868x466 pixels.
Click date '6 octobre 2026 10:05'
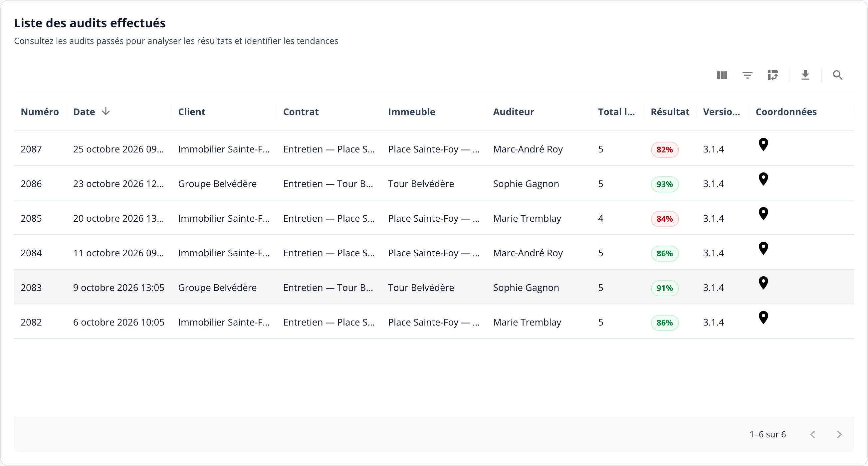pyautogui.click(x=118, y=322)
